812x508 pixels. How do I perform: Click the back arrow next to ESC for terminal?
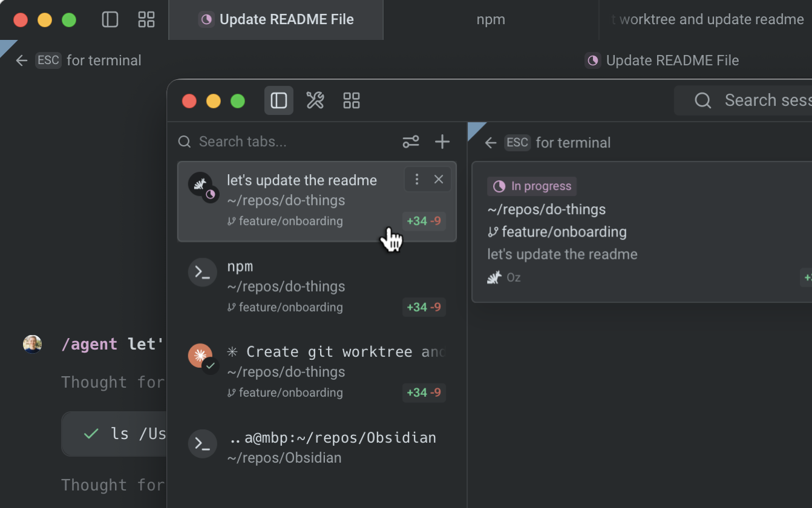(x=490, y=143)
